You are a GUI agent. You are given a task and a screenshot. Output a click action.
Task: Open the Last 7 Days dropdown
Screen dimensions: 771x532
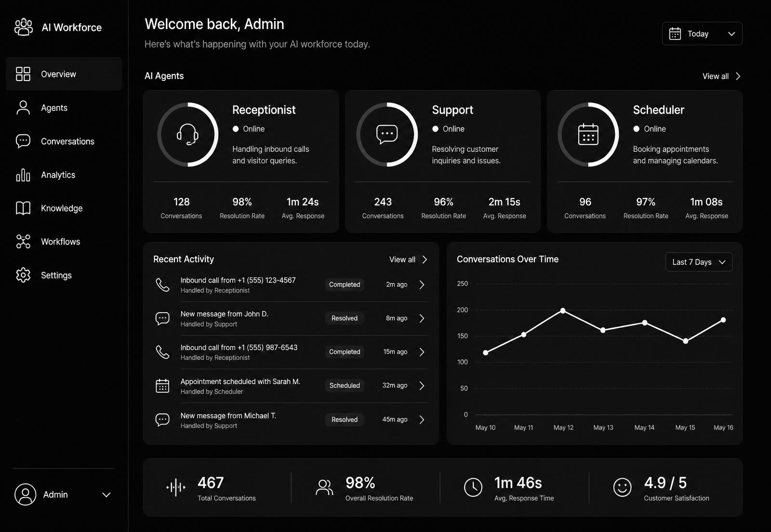tap(699, 262)
